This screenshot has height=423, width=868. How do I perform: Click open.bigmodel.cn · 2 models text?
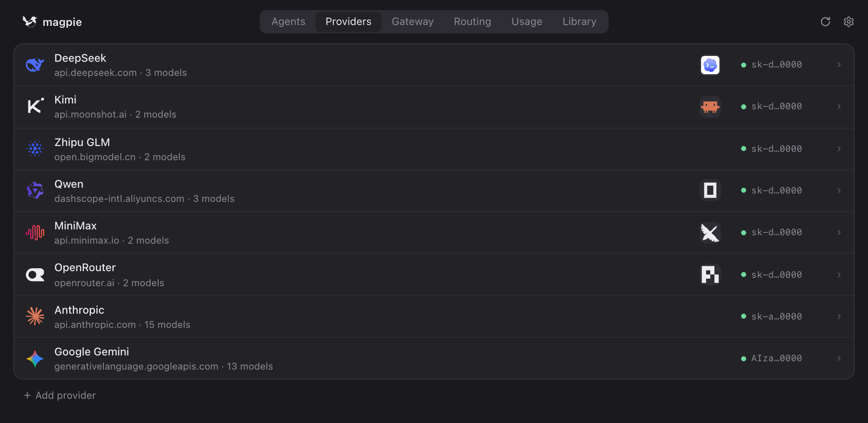click(x=120, y=157)
